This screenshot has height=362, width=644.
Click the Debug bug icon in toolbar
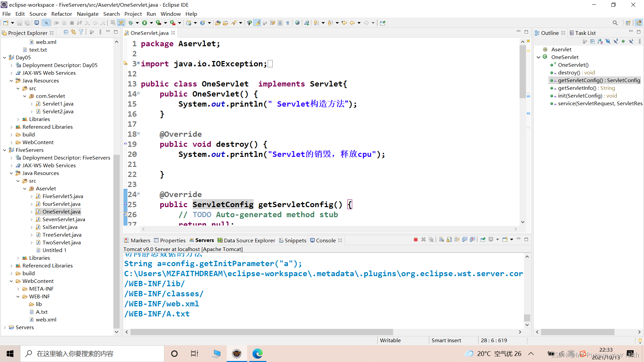pos(131,23)
